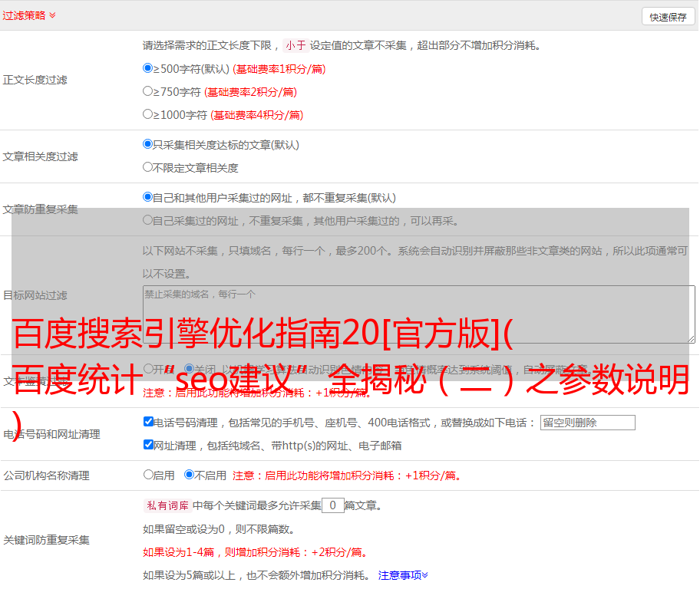Viewport: 700px width, 589px height.
Task: Click the article count field showing 0
Action: (333, 505)
